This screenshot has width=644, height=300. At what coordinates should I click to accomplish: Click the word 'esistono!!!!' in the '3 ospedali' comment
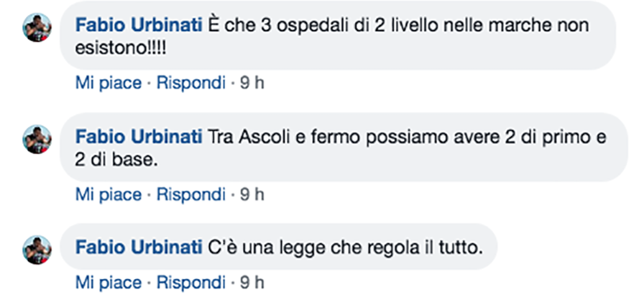(121, 48)
